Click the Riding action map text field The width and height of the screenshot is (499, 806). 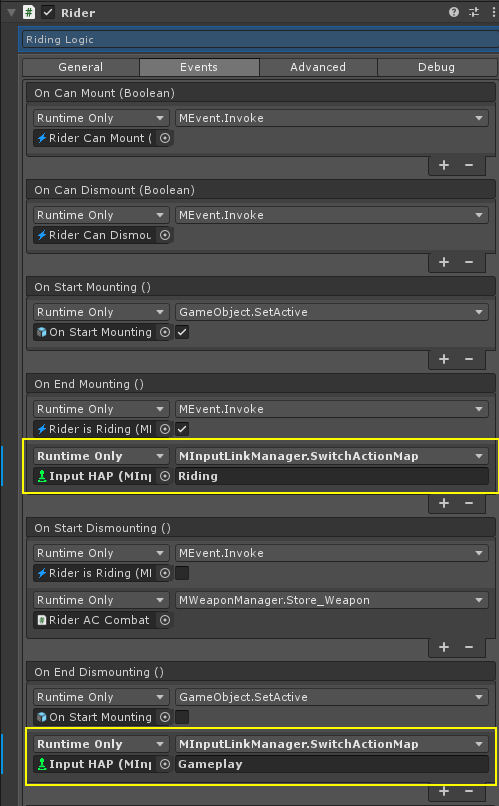(x=331, y=476)
